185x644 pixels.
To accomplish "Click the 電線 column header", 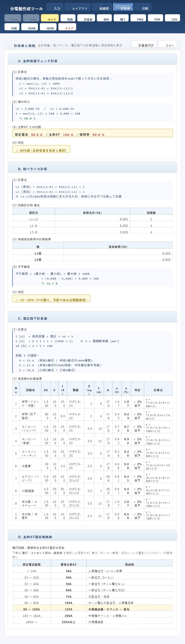I will point(75,389).
